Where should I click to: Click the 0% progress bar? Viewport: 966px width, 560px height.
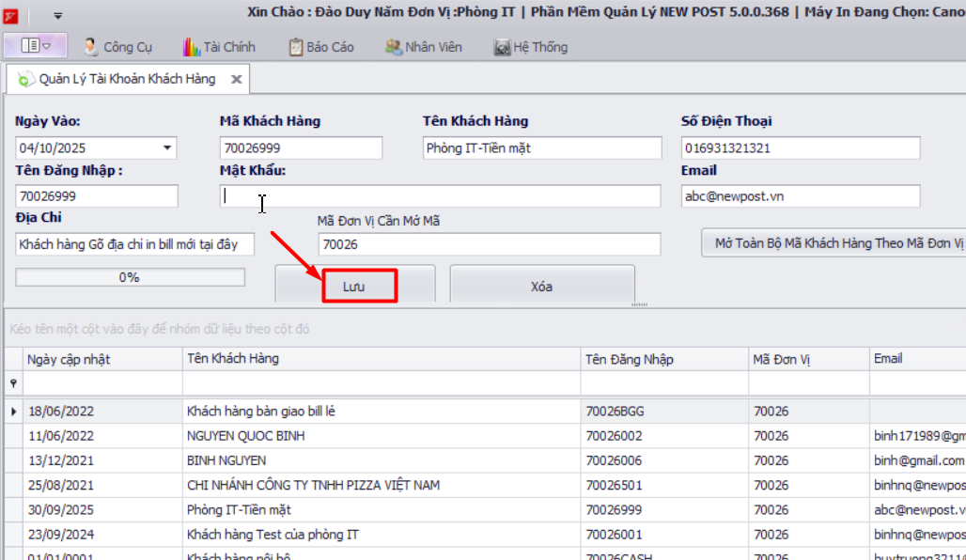coord(130,277)
